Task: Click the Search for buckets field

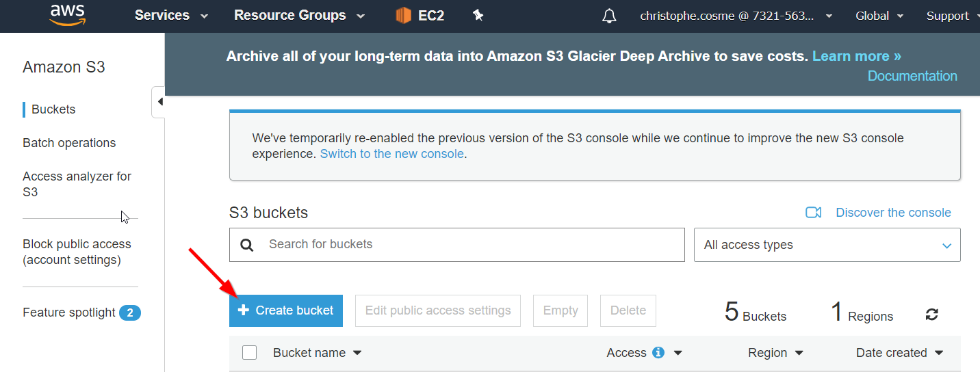Action: click(x=457, y=245)
